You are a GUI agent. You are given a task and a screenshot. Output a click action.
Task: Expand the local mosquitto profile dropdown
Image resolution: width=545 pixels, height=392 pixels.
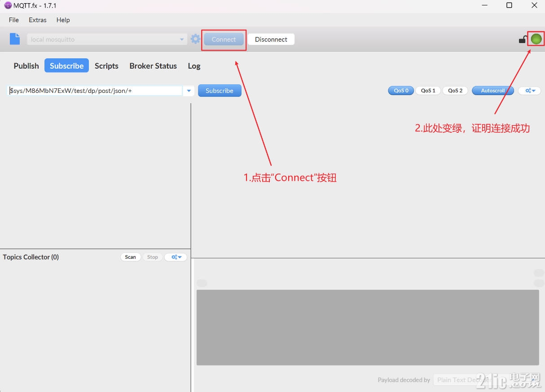coord(182,39)
